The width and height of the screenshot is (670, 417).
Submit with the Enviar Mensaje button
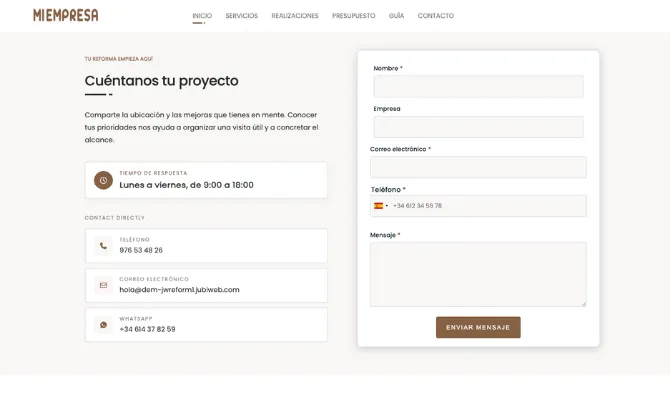478,327
